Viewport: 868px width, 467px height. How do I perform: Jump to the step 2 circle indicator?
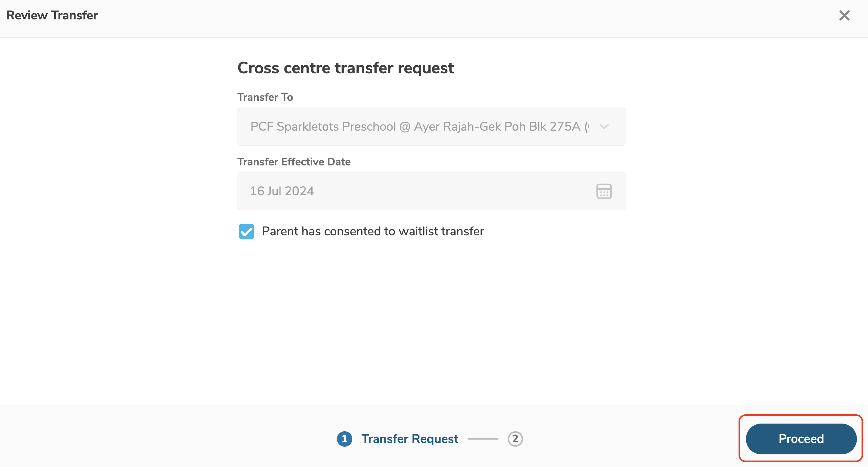(515, 439)
